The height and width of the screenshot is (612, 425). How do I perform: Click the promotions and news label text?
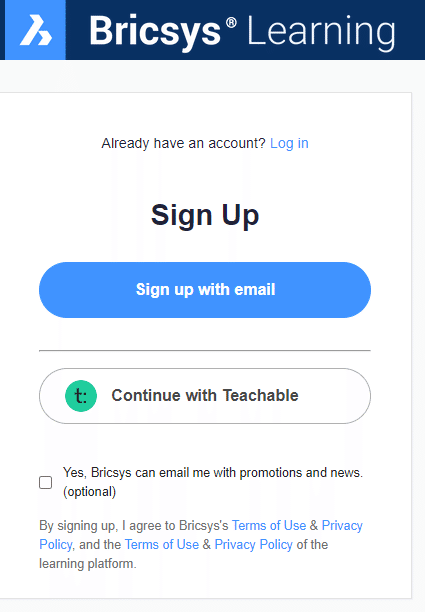pos(213,473)
